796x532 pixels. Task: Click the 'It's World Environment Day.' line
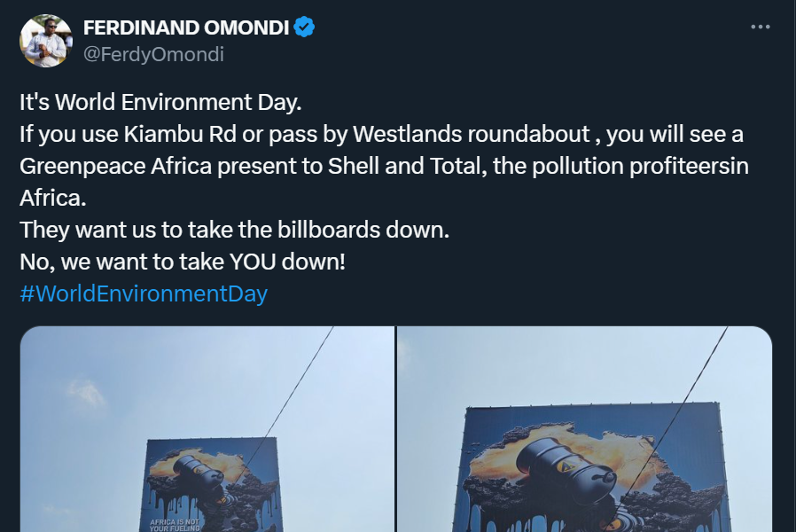click(160, 102)
